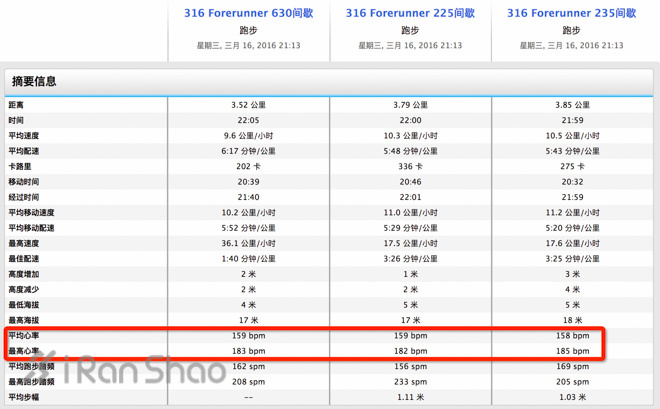Click the 20:39 moving time value
This screenshot has height=409, width=660.
pyautogui.click(x=248, y=182)
